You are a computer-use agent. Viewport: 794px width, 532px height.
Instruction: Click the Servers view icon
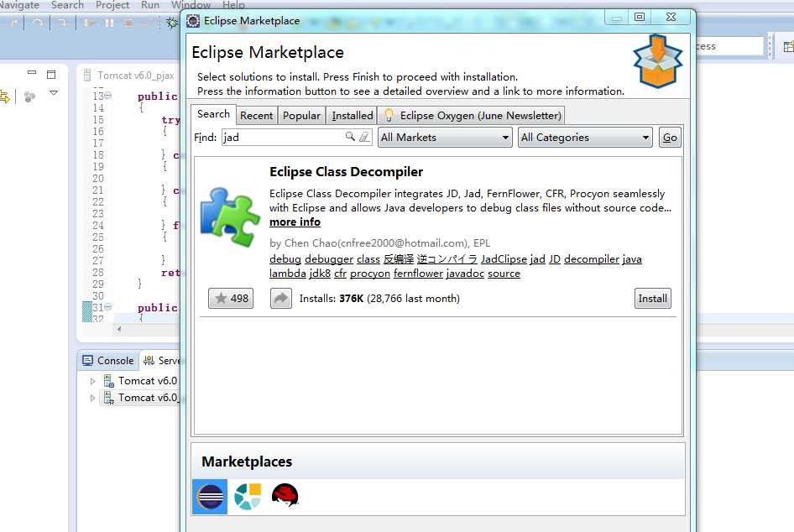[x=149, y=361]
